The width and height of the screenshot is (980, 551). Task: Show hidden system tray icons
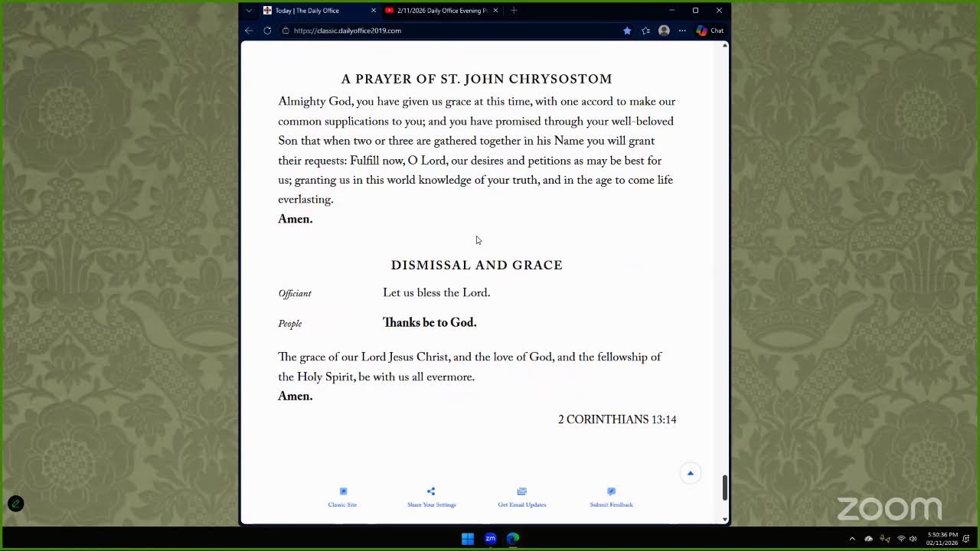852,539
